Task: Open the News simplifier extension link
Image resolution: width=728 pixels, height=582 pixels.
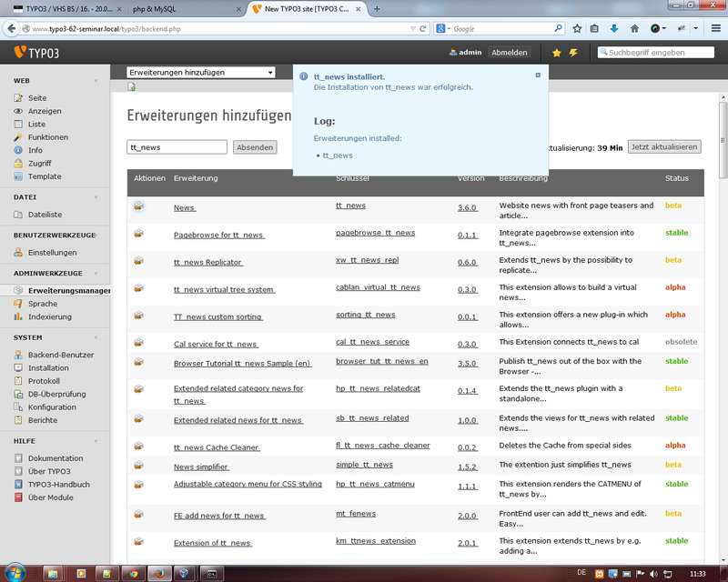Action: coord(201,467)
